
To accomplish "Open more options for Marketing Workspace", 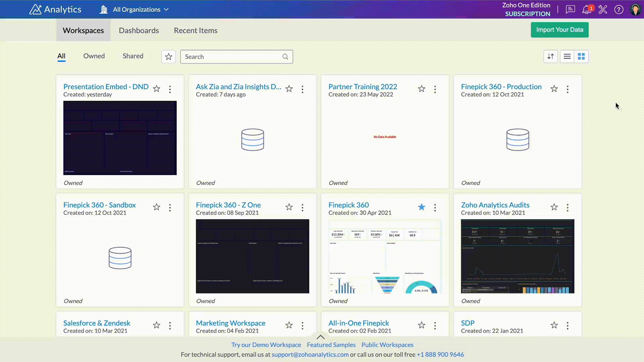I will coord(303,325).
